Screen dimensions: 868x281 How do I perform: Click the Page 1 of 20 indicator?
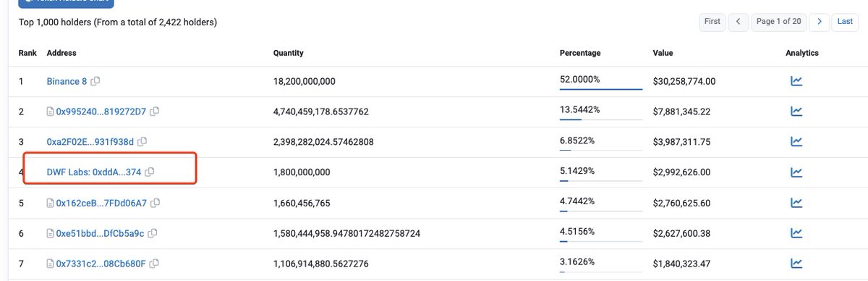coord(778,22)
